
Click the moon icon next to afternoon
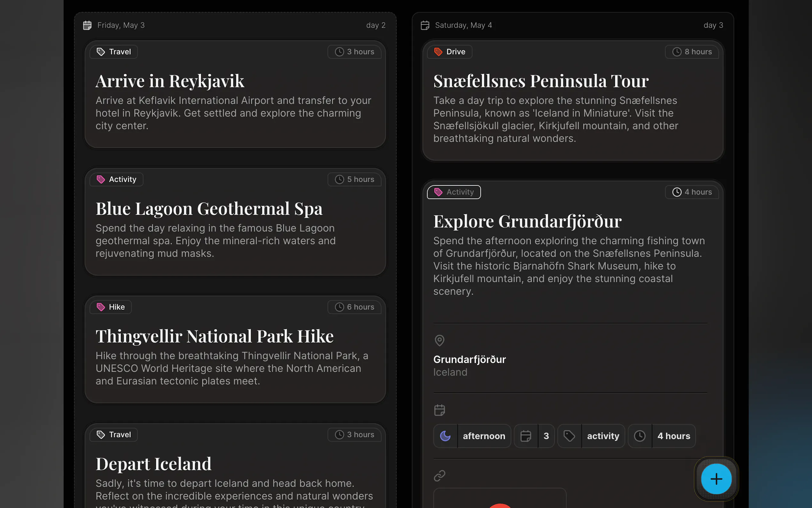[x=445, y=436]
